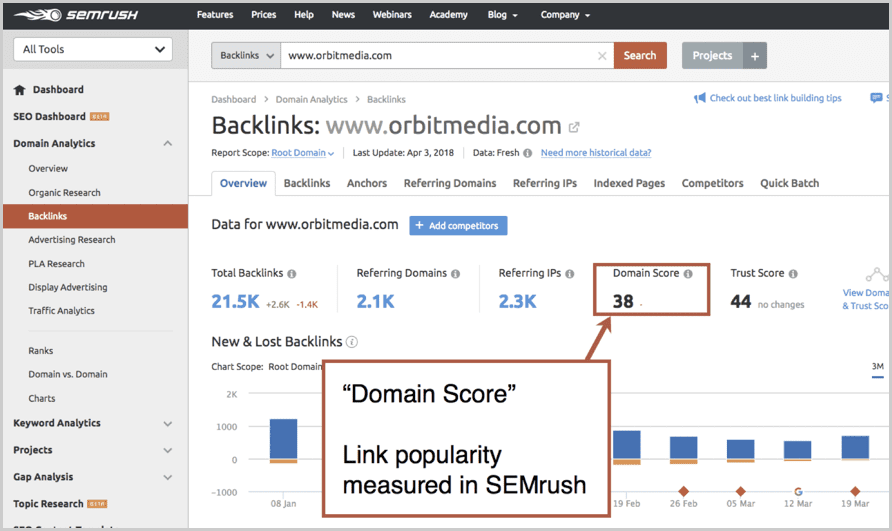Image resolution: width=892 pixels, height=531 pixels.
Task: Open Academy in the top navigation
Action: (448, 15)
